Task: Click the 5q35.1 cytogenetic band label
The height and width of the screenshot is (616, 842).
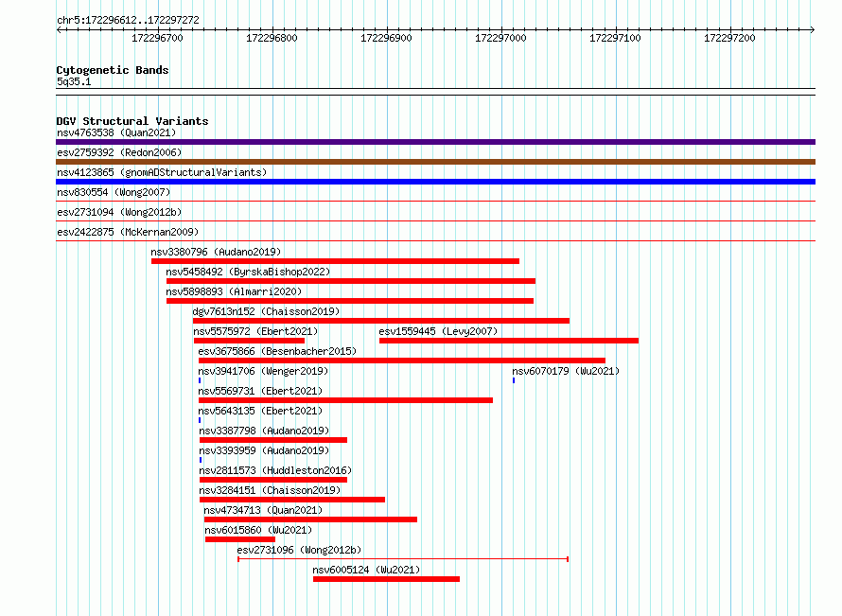Action: (x=74, y=81)
